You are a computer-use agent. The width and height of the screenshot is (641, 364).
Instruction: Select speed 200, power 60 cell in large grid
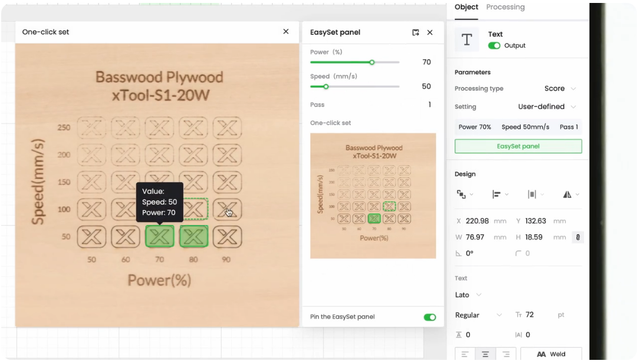pyautogui.click(x=126, y=155)
